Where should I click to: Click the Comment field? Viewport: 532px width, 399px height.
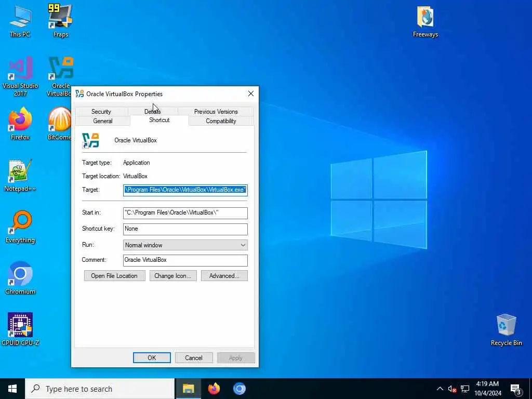(x=185, y=260)
